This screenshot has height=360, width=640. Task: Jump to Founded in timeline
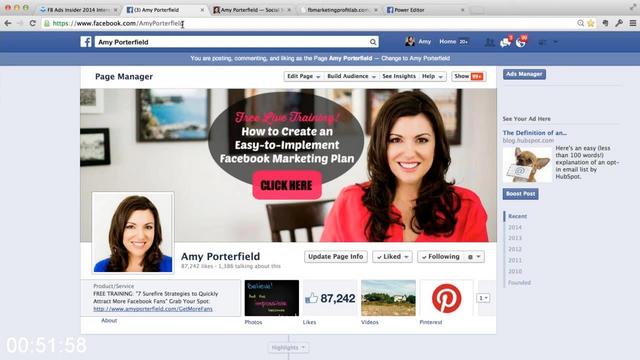519,282
